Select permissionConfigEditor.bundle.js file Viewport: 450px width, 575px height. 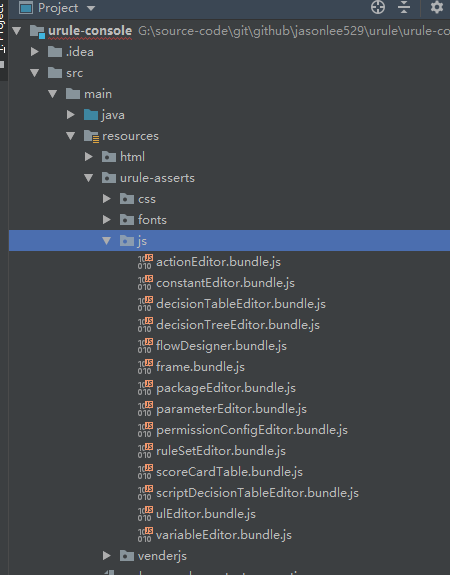[x=252, y=430]
